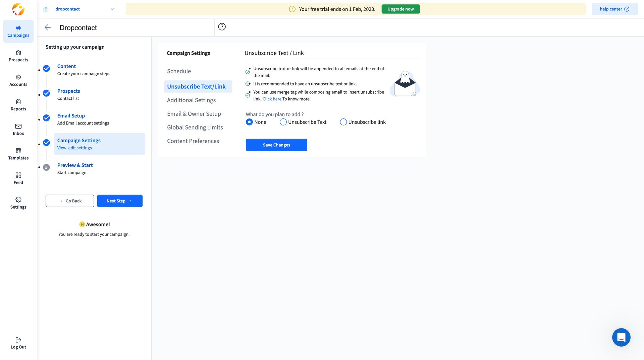Screen dimensions: 644x360
Task: Open the help center button
Action: click(x=614, y=9)
